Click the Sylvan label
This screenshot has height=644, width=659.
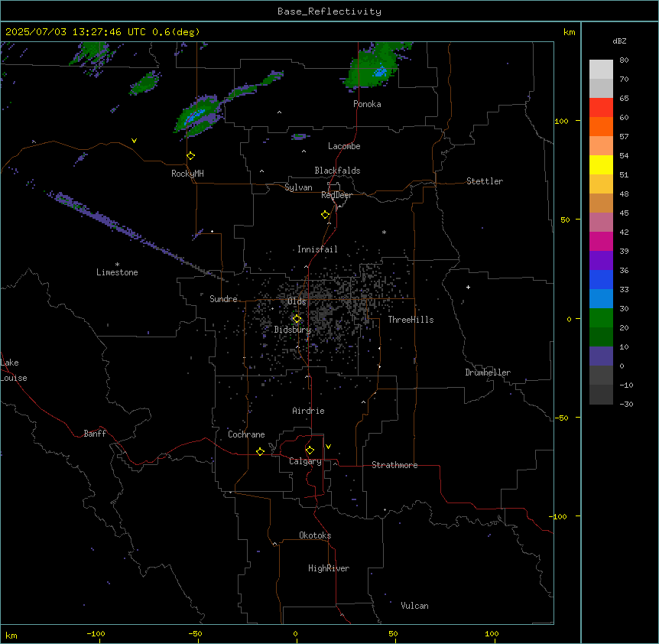click(298, 187)
